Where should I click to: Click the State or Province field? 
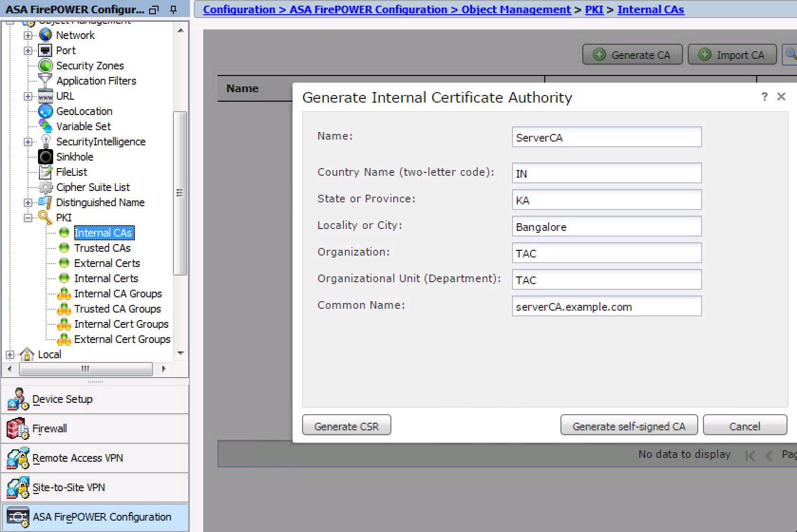[607, 199]
